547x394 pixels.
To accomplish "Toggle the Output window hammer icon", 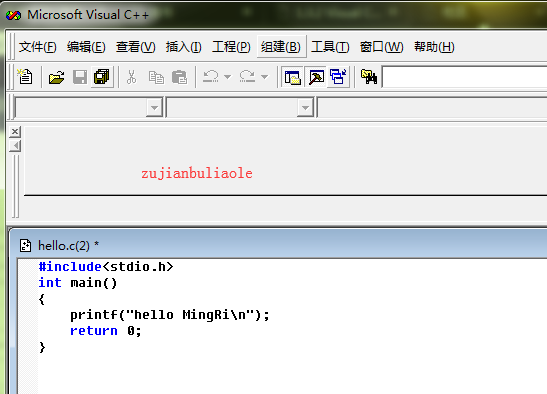I will [x=316, y=77].
